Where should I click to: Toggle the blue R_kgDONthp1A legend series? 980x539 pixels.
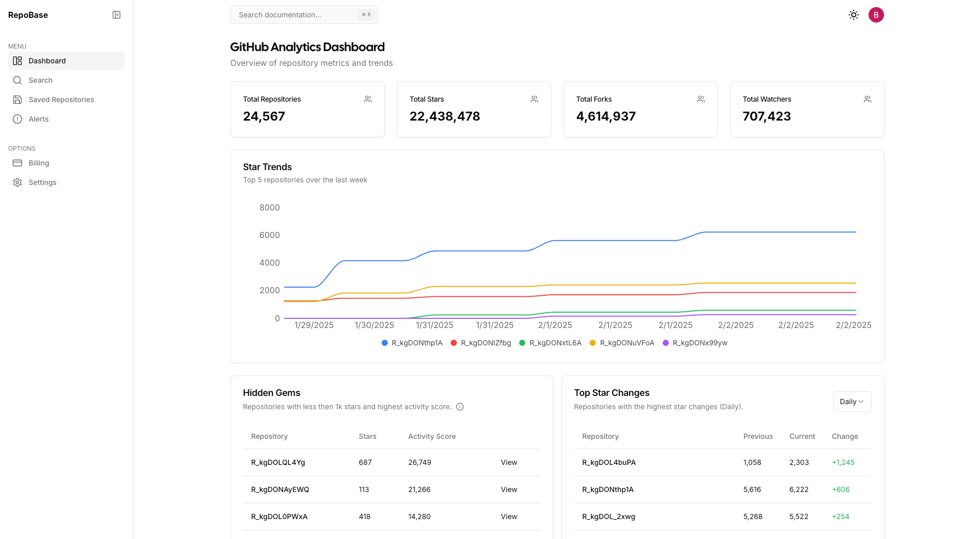[x=412, y=343]
